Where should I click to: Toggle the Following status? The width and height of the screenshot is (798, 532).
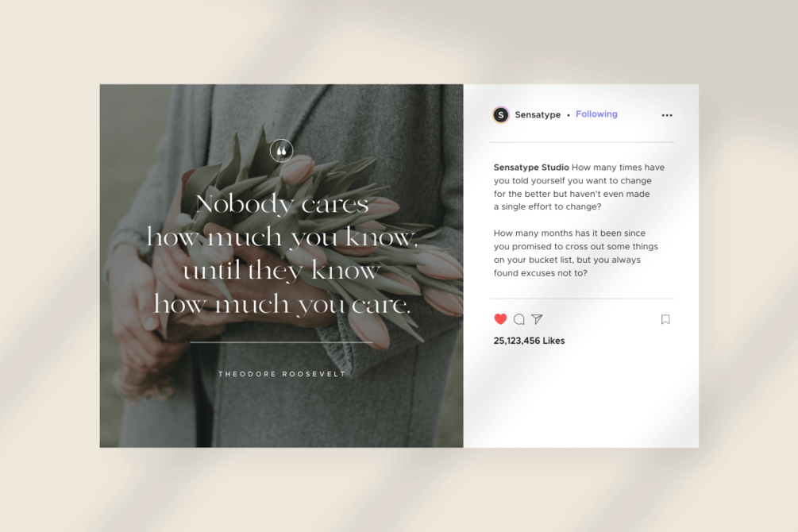tap(596, 114)
